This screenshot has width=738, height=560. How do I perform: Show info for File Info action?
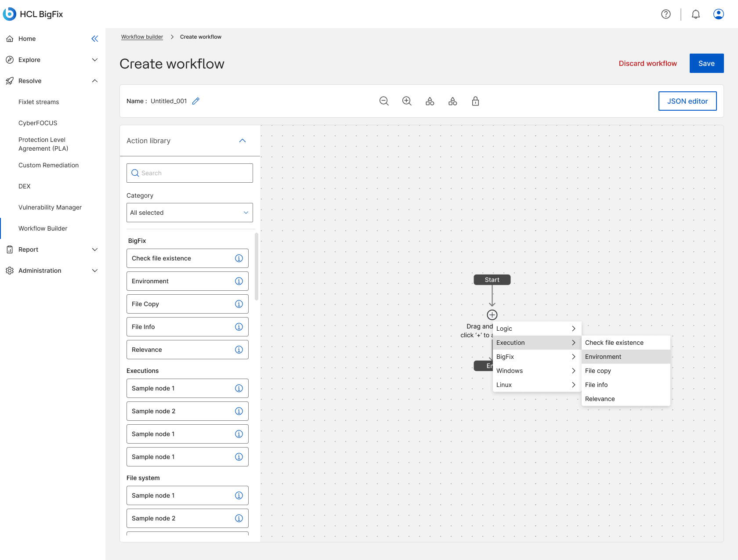coord(239,327)
